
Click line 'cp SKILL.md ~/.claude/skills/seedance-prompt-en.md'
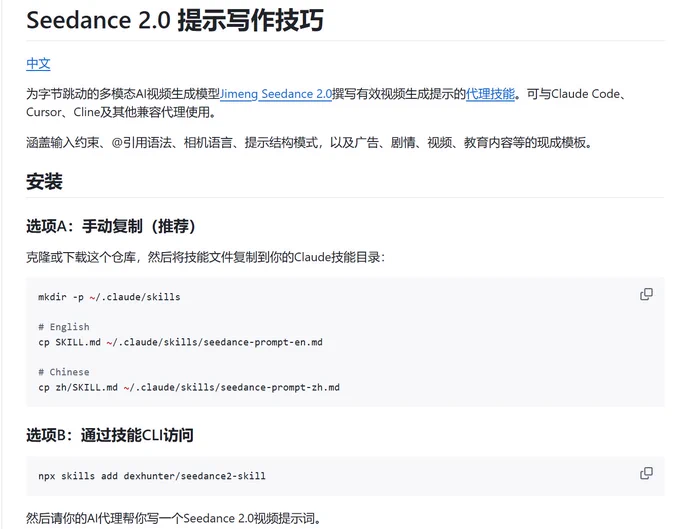pyautogui.click(x=180, y=342)
